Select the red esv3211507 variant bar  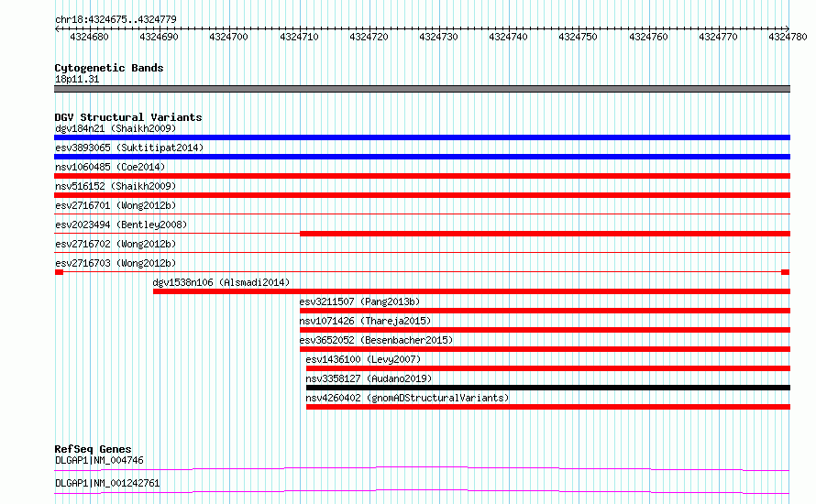click(545, 311)
